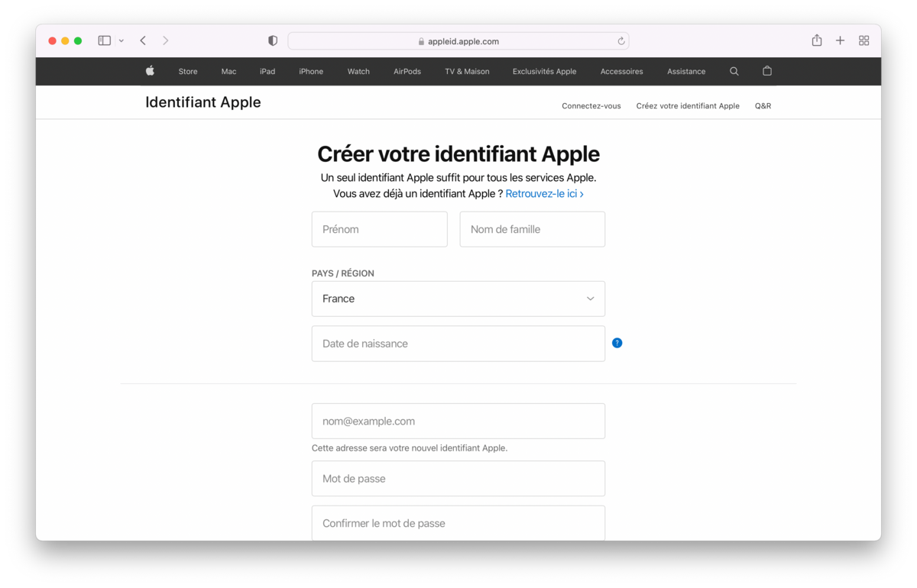Reload the page with the refresh icon
Image resolution: width=917 pixels, height=588 pixels.
tap(621, 41)
